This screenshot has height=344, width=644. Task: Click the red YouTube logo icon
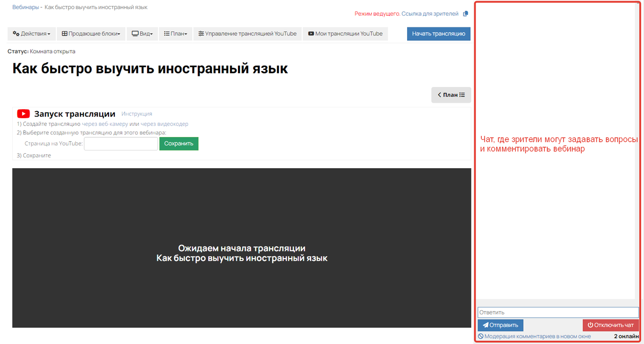click(x=24, y=114)
